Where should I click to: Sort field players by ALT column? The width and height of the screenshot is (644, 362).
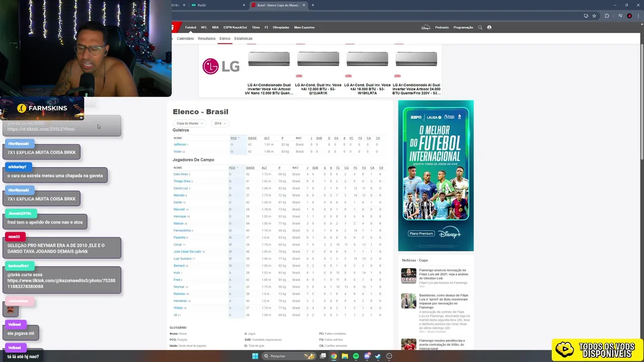[x=264, y=168]
